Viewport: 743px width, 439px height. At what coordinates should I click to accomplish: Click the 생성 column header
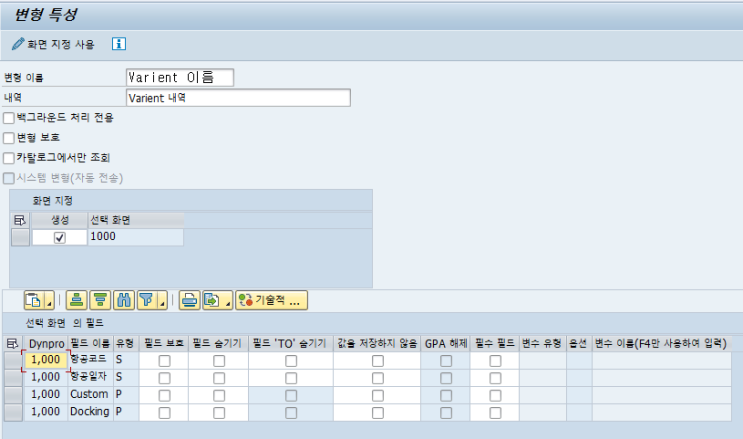coord(60,220)
